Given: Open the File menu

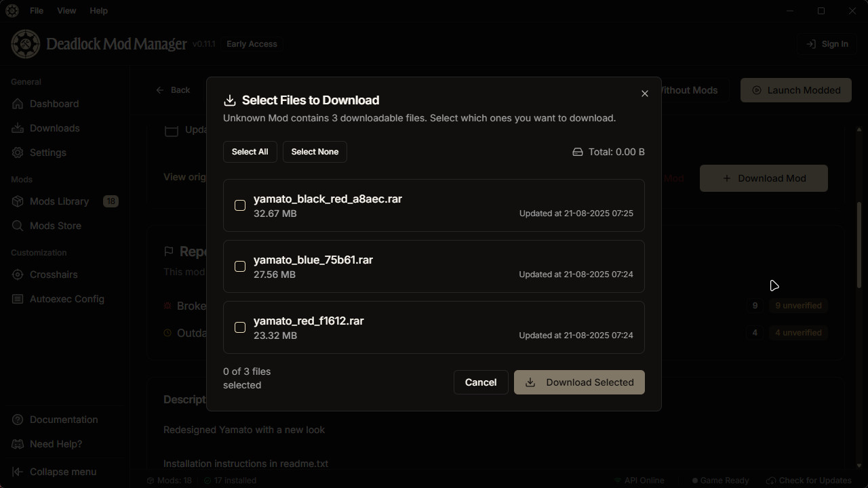Looking at the screenshot, I should [x=37, y=11].
